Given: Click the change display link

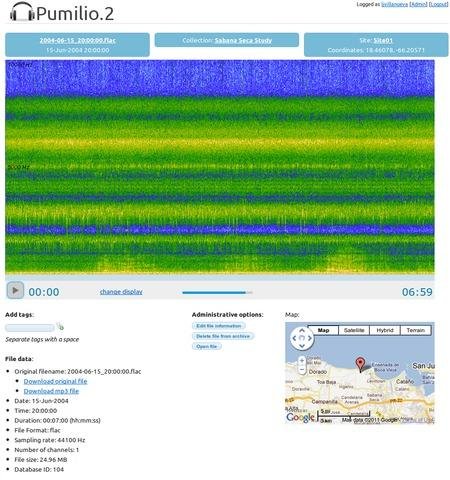Looking at the screenshot, I should tap(121, 292).
